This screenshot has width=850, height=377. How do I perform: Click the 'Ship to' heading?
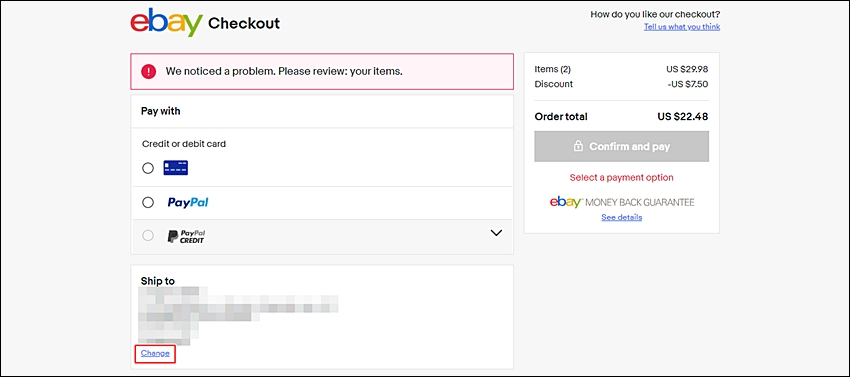pos(158,281)
